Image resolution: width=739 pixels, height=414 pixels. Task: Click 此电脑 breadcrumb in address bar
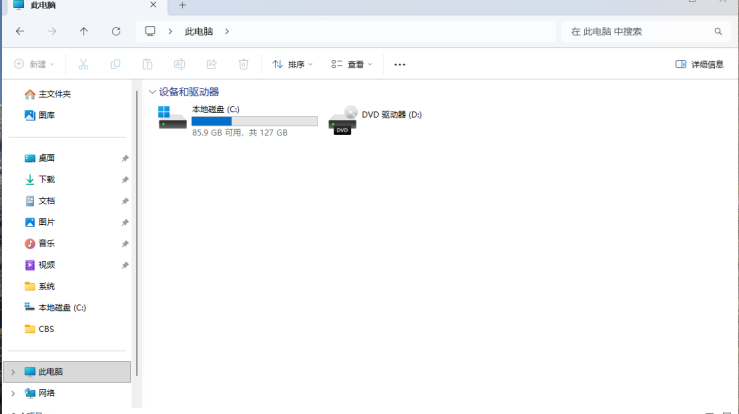point(199,32)
